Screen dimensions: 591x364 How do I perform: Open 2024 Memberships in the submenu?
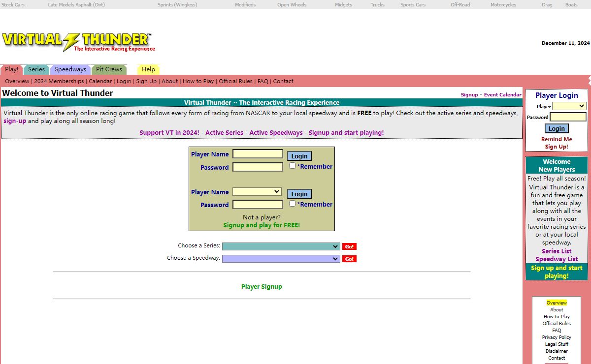[59, 81]
